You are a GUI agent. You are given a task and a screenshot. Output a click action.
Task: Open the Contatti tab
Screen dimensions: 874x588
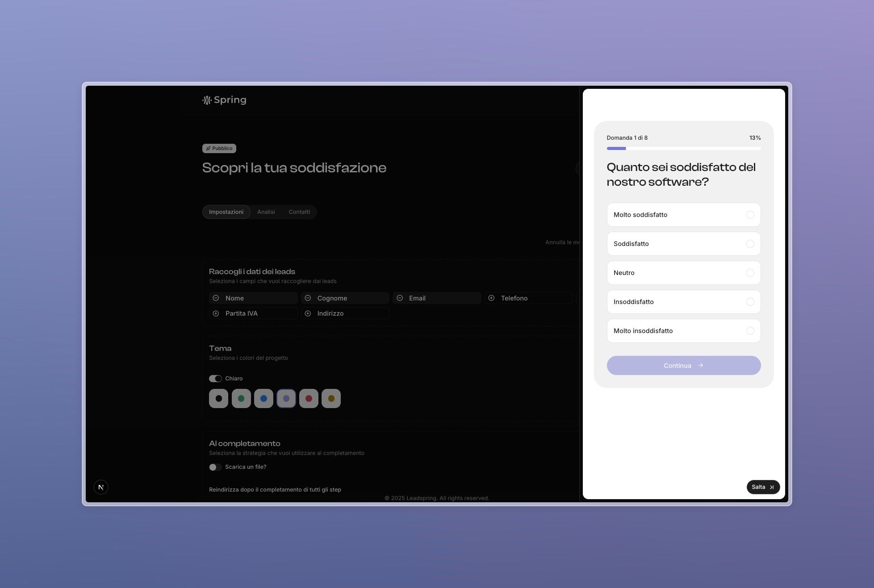[x=299, y=212]
